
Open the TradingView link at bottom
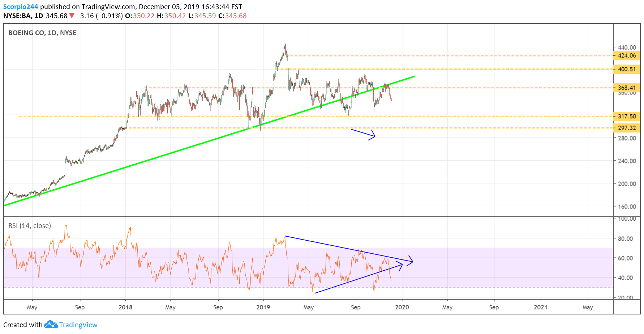[78, 325]
